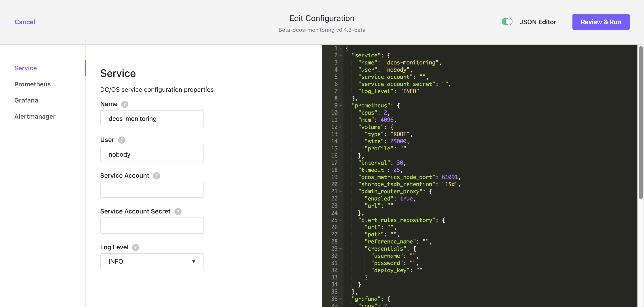Switch to the Prometheus section

[x=32, y=84]
